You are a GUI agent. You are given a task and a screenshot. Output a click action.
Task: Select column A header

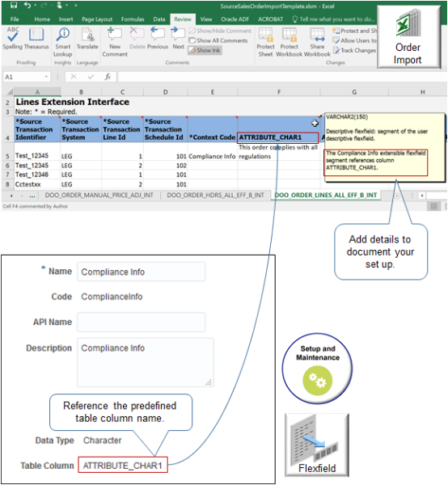(x=37, y=92)
